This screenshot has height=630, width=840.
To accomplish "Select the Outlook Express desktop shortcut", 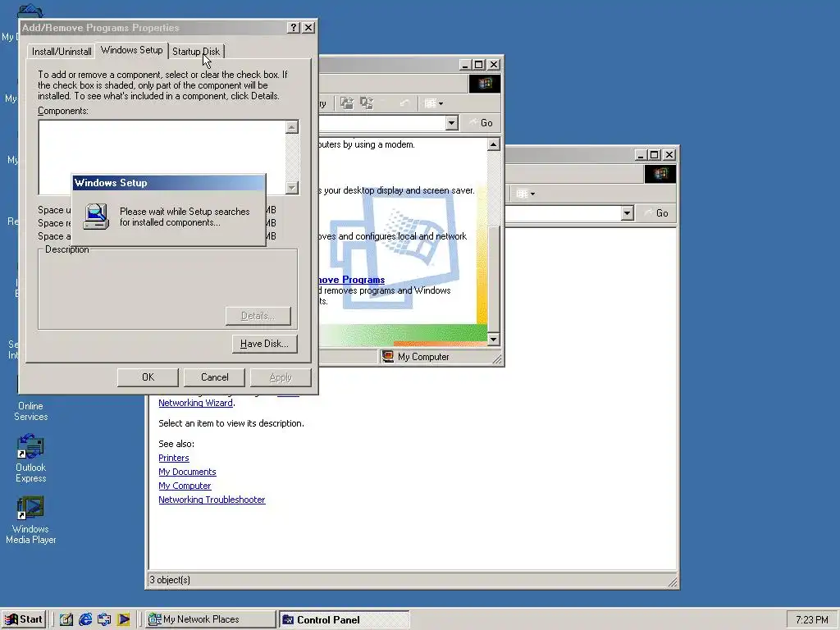I will click(x=30, y=459).
